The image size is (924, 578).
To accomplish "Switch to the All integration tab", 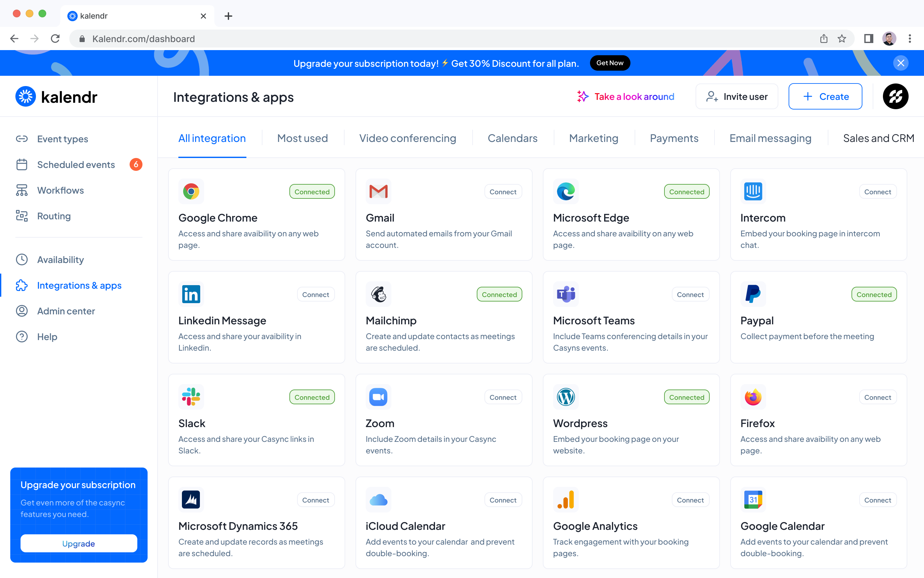I will [212, 138].
